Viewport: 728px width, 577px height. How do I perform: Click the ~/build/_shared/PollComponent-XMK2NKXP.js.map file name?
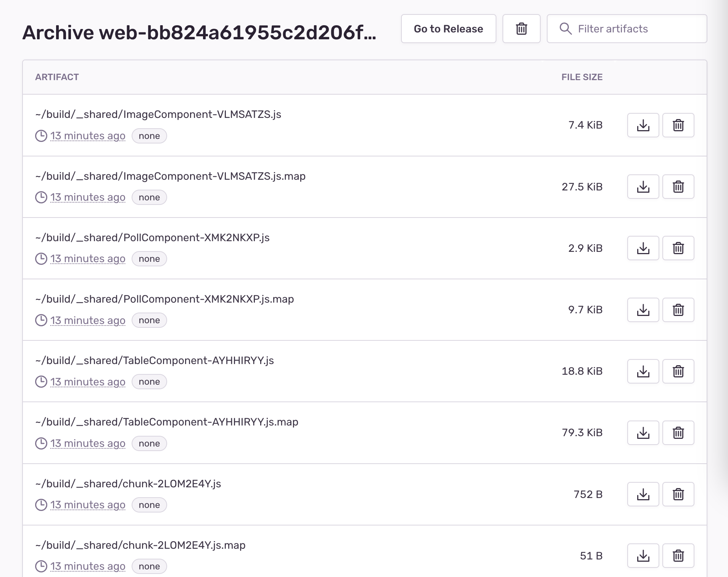(x=164, y=299)
